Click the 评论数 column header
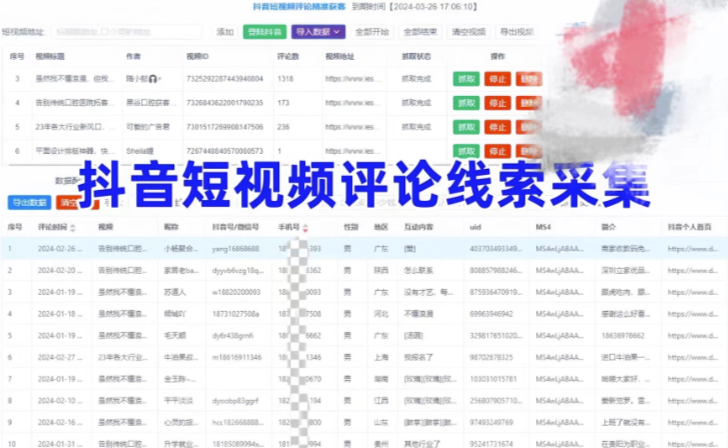 point(288,57)
